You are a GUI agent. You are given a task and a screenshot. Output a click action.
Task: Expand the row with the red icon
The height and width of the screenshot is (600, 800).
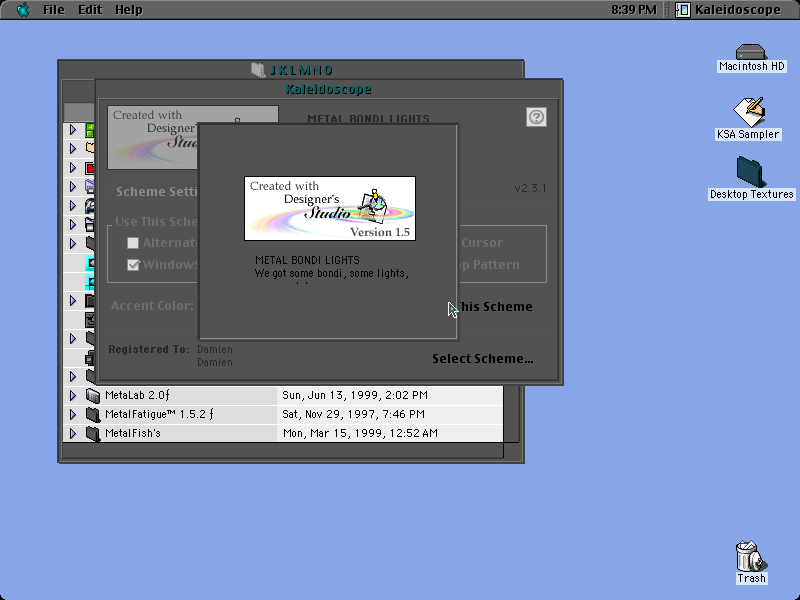tap(73, 167)
